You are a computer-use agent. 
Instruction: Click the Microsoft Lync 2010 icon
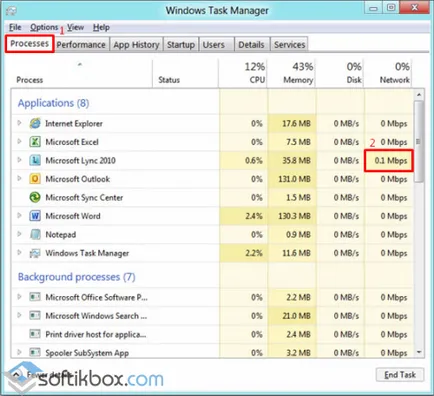coord(35,160)
